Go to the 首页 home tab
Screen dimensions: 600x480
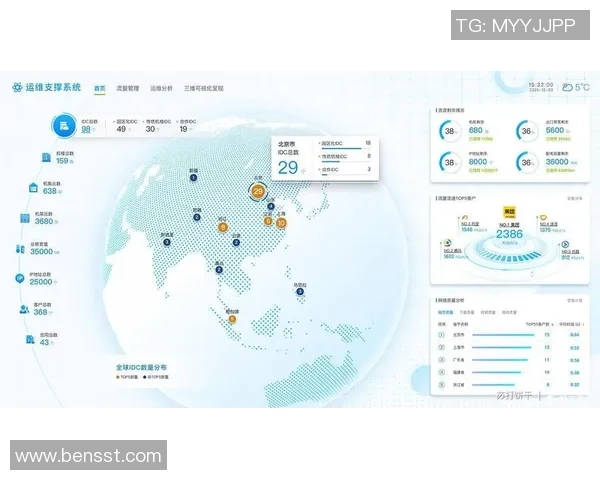[99, 89]
